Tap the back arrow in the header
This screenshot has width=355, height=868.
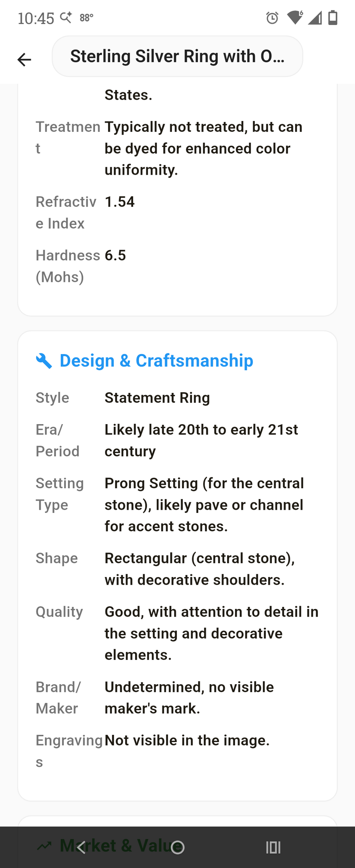[24, 60]
